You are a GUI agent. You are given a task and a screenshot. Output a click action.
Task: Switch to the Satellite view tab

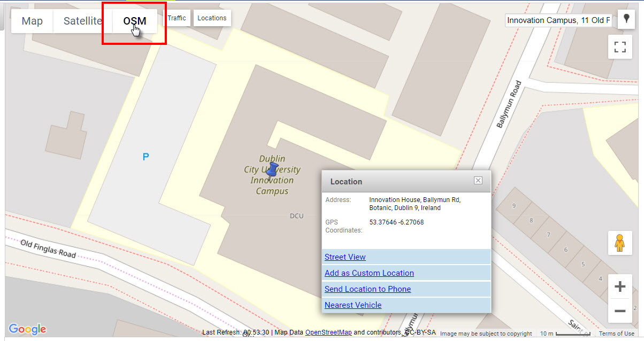(83, 21)
